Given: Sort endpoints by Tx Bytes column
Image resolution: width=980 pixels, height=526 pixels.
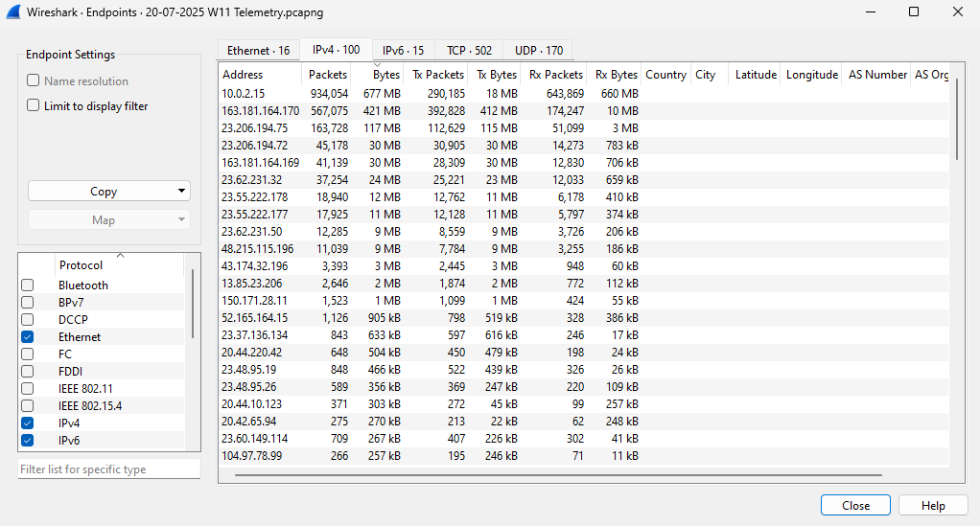Looking at the screenshot, I should (x=495, y=75).
